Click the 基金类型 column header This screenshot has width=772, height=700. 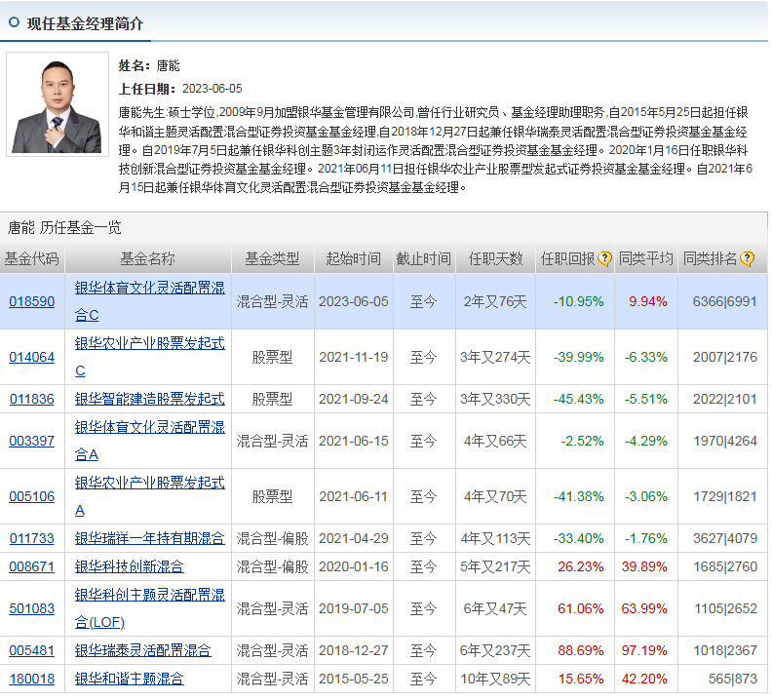(272, 258)
